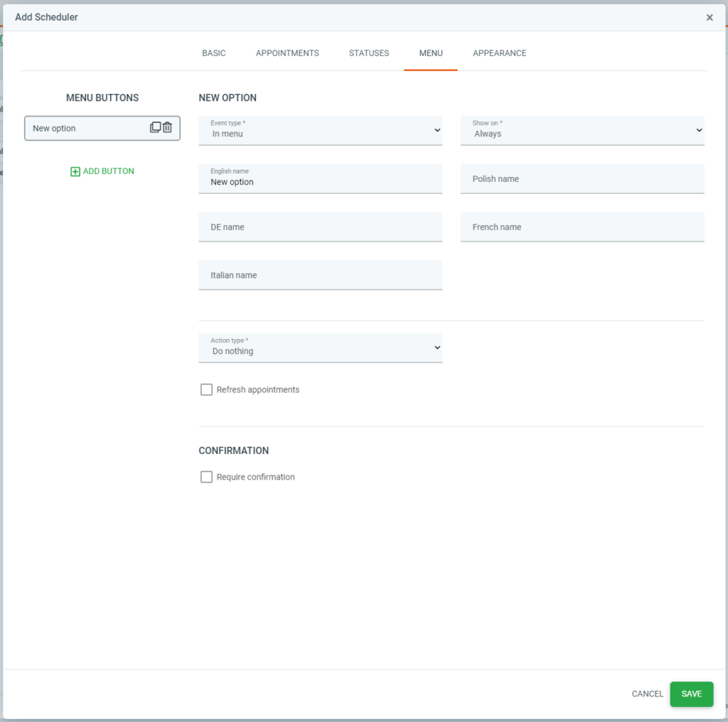The width and height of the screenshot is (728, 722).
Task: Click into the DE name field
Action: point(320,227)
